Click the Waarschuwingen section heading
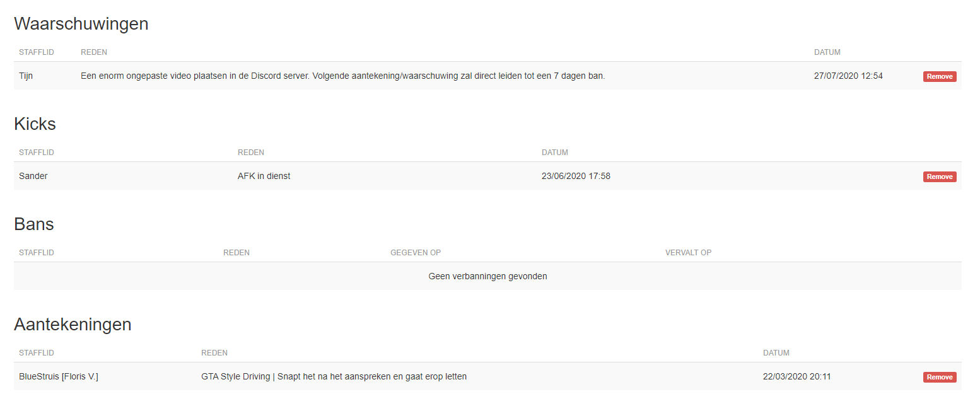980x399 pixels. [x=81, y=24]
